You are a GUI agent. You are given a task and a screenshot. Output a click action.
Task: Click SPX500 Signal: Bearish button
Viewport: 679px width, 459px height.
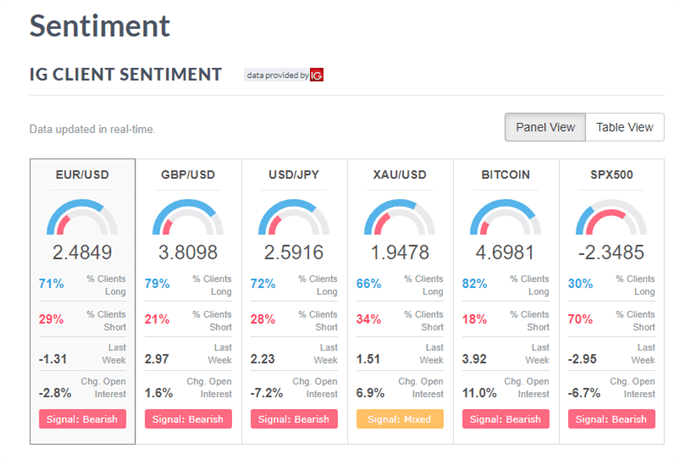pos(612,419)
